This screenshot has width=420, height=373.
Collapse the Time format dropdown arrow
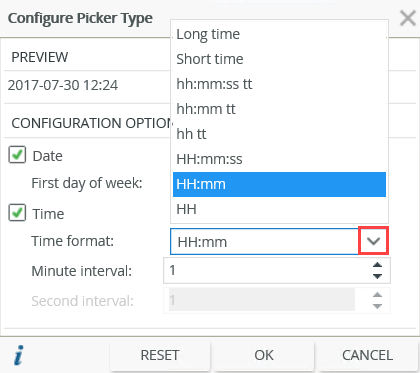pos(373,241)
